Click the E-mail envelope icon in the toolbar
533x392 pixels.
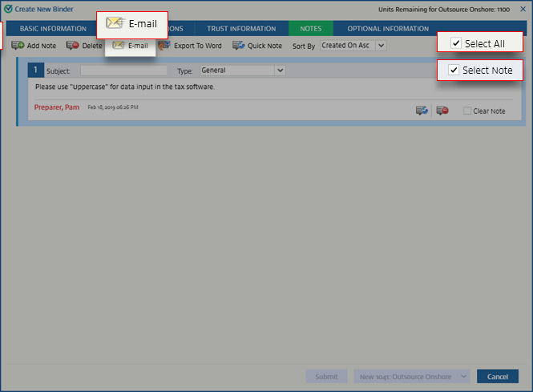(119, 45)
